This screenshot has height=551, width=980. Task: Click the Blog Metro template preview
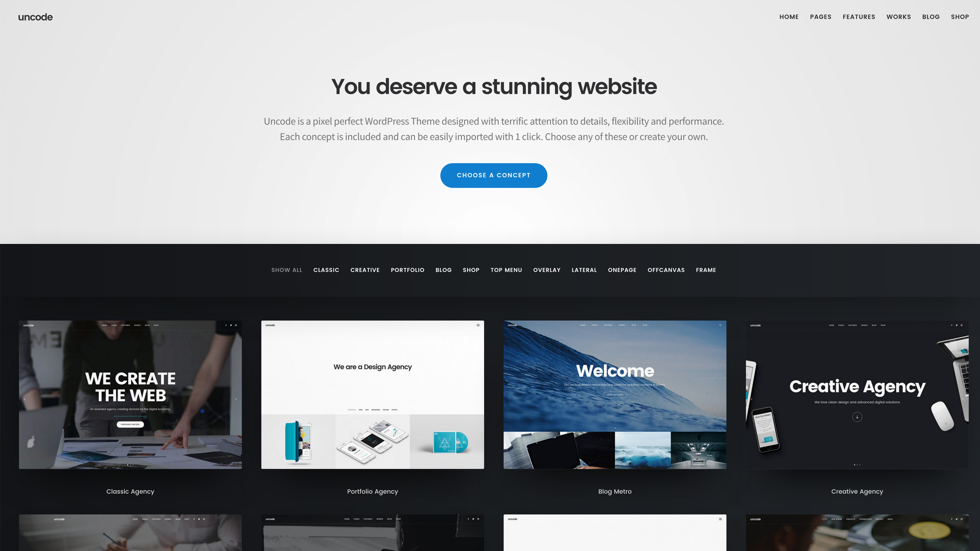[x=615, y=394]
